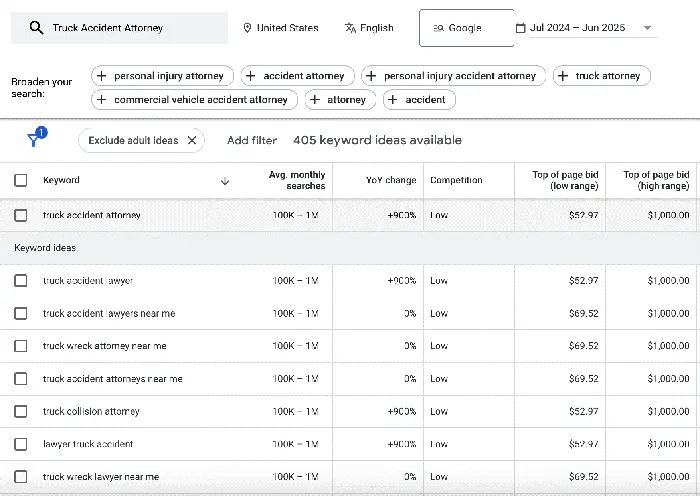700x496 pixels.
Task: Click the location pin icon
Action: click(x=248, y=28)
